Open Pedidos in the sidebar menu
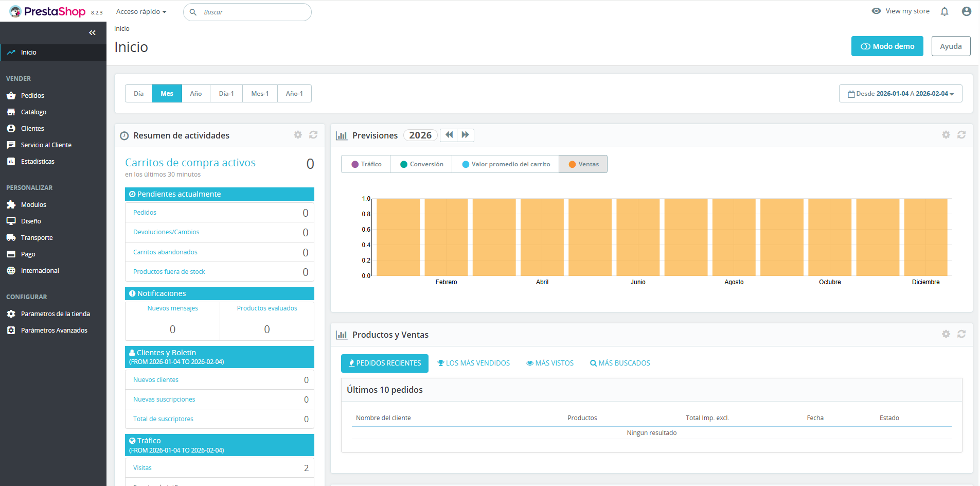 32,96
